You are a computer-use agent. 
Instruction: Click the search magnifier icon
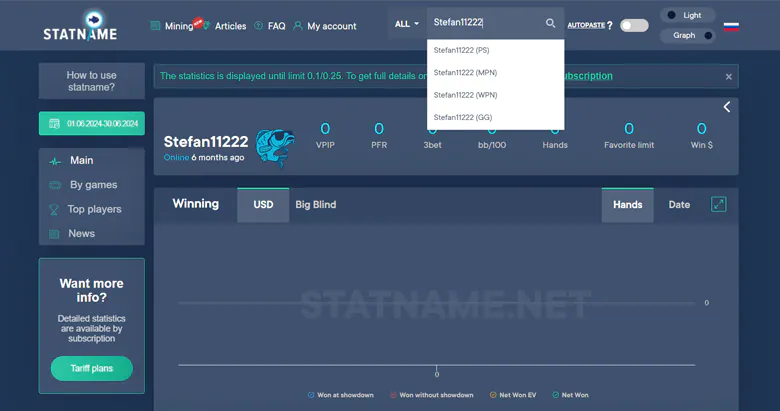[550, 23]
